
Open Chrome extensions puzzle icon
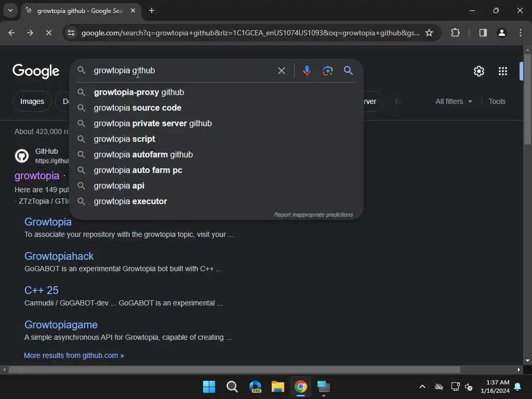[455, 33]
